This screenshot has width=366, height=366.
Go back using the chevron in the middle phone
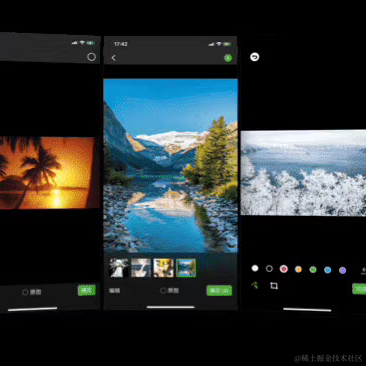pos(113,58)
